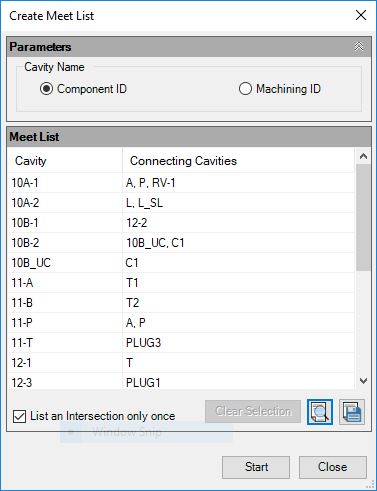The image size is (377, 491).
Task: Click the Clear Selection button
Action: (253, 411)
